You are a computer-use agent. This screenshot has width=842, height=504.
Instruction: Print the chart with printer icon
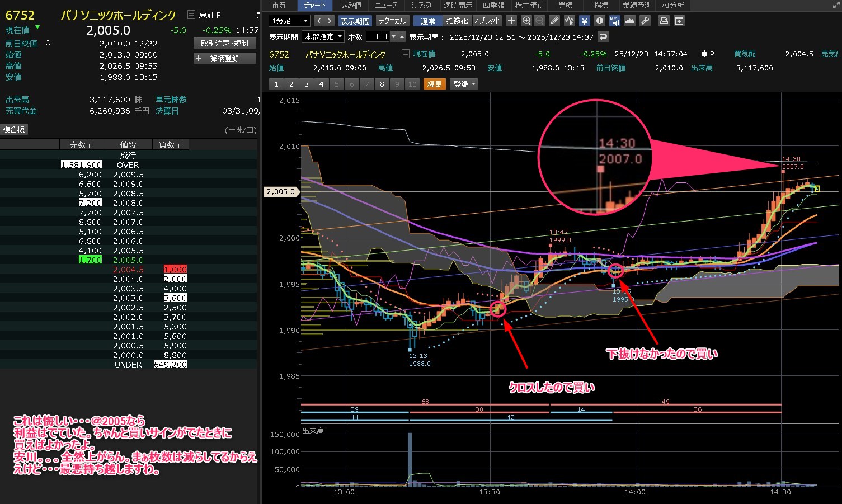664,21
